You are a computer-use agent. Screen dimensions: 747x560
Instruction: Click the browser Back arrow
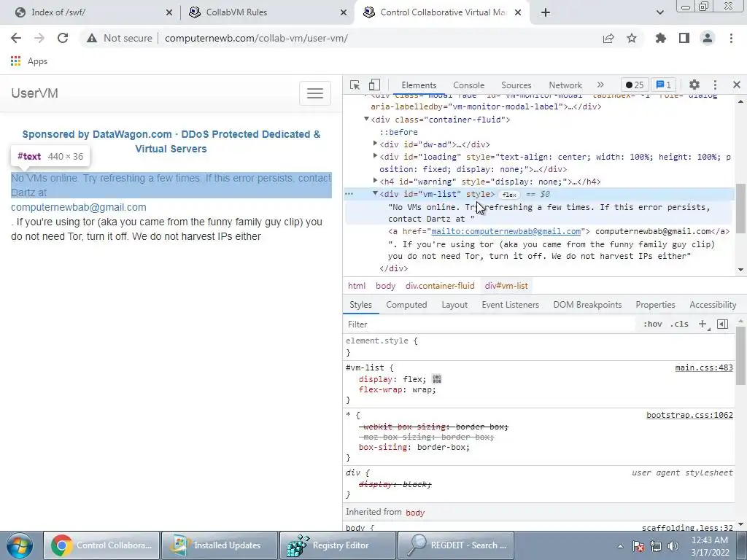click(x=16, y=38)
